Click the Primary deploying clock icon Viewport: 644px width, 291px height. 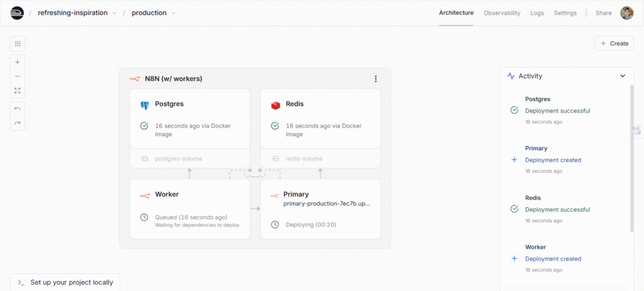275,225
